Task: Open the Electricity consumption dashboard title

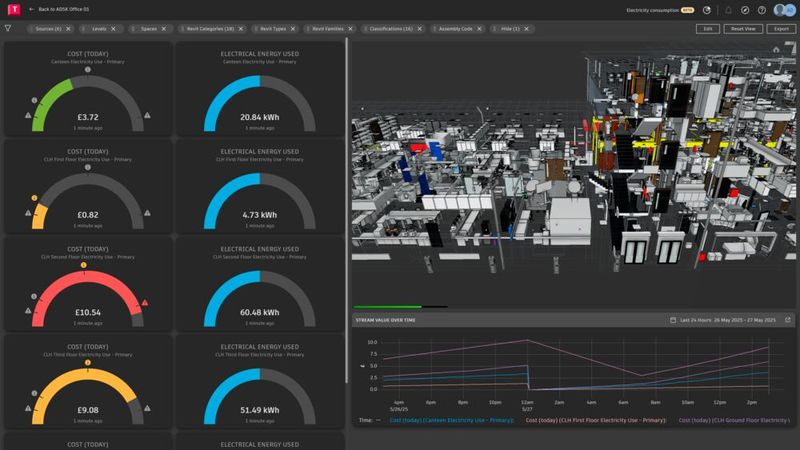Action: click(x=653, y=10)
